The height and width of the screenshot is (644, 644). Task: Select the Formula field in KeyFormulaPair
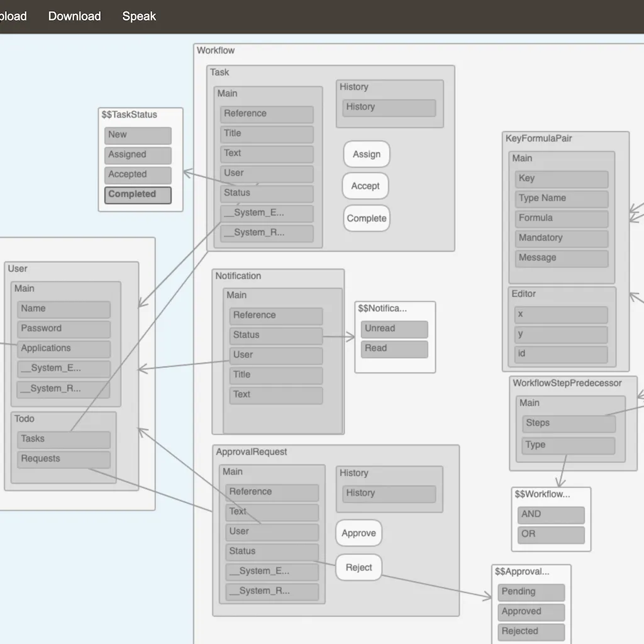click(561, 218)
